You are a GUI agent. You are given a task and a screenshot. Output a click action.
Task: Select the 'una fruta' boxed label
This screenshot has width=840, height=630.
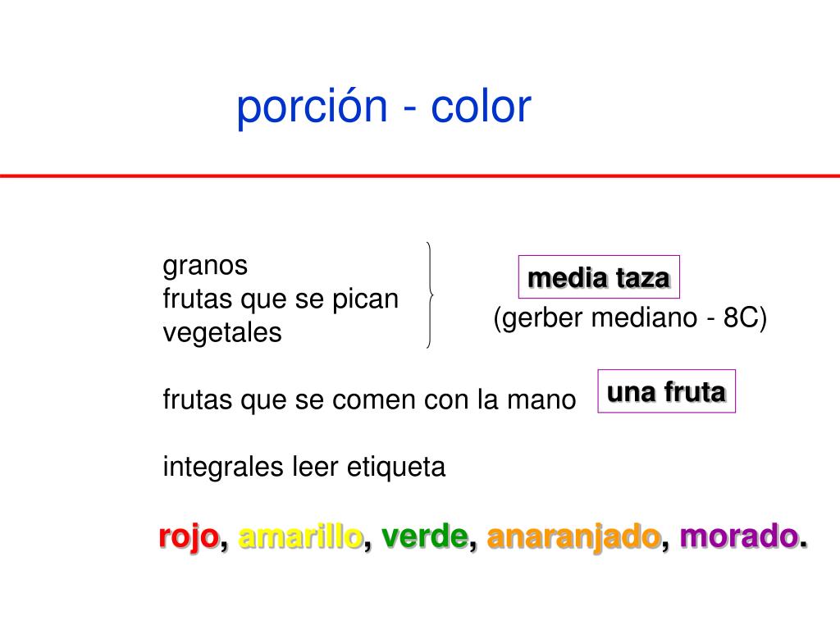[666, 391]
